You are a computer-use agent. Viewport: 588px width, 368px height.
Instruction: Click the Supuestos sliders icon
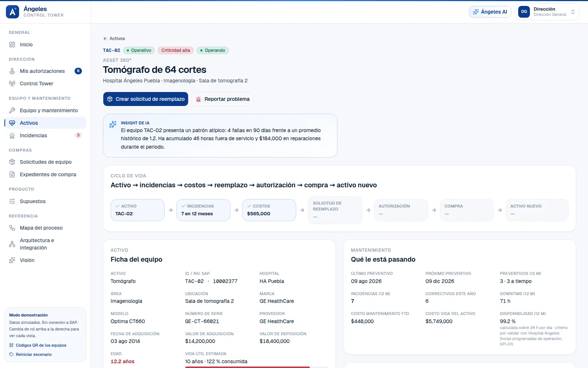[x=12, y=201]
